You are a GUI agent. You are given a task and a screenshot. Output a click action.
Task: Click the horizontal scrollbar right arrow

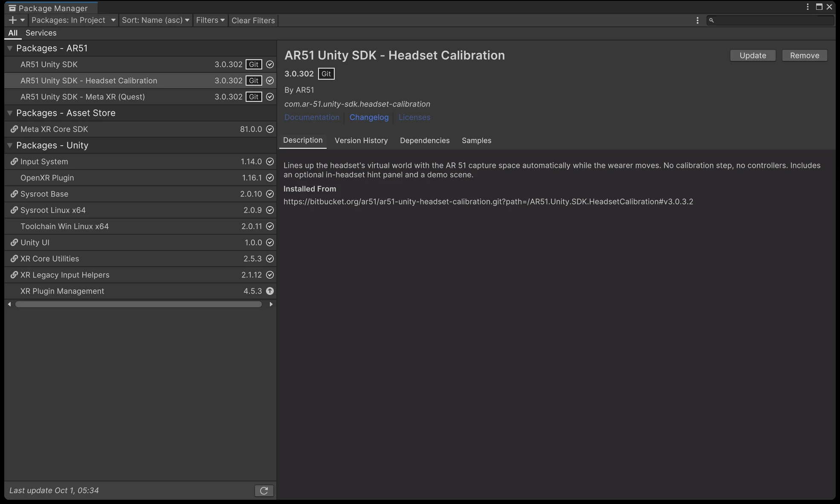point(271,304)
